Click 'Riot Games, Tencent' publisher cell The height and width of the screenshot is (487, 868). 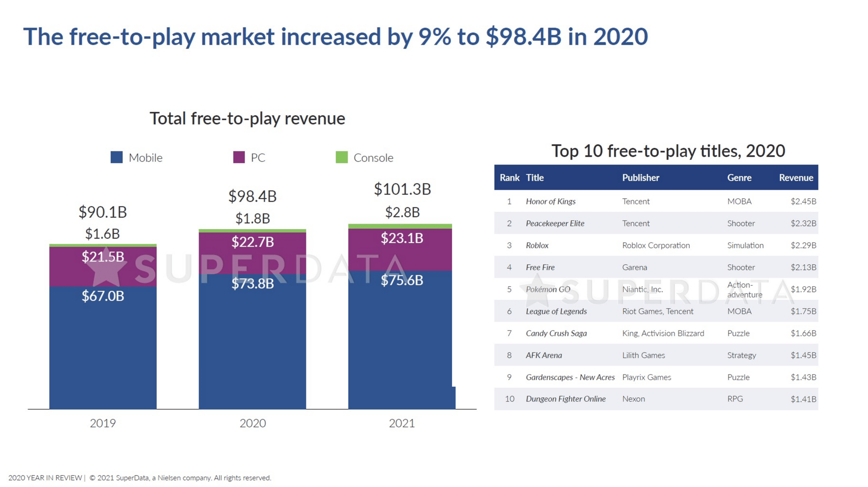pyautogui.click(x=658, y=311)
